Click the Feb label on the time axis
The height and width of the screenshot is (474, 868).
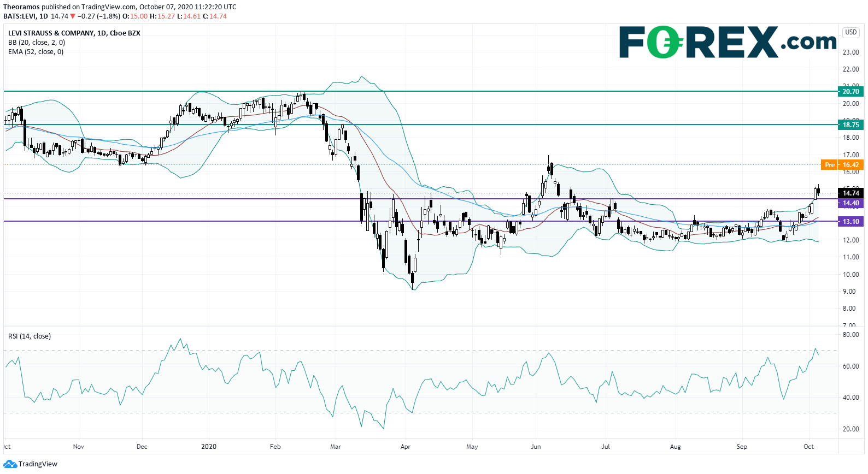(x=275, y=447)
